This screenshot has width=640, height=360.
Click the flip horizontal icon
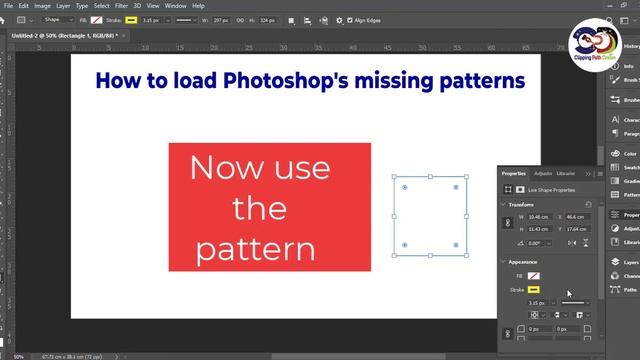[x=572, y=243]
